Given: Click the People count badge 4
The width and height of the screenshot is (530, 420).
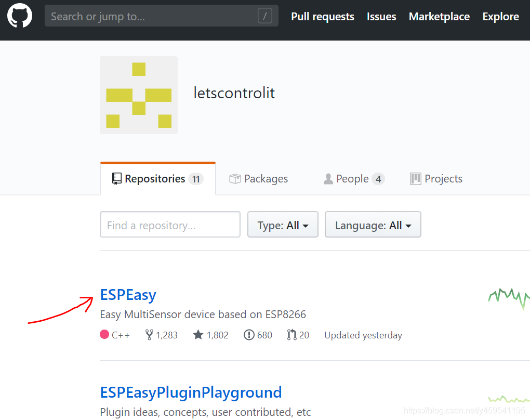Looking at the screenshot, I should pos(378,179).
